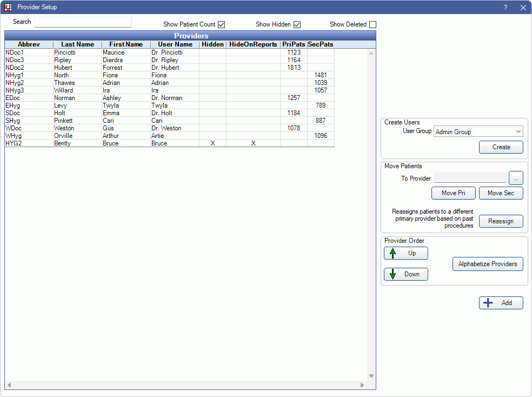
Task: Open provider picker via ellipsis button
Action: [516, 178]
